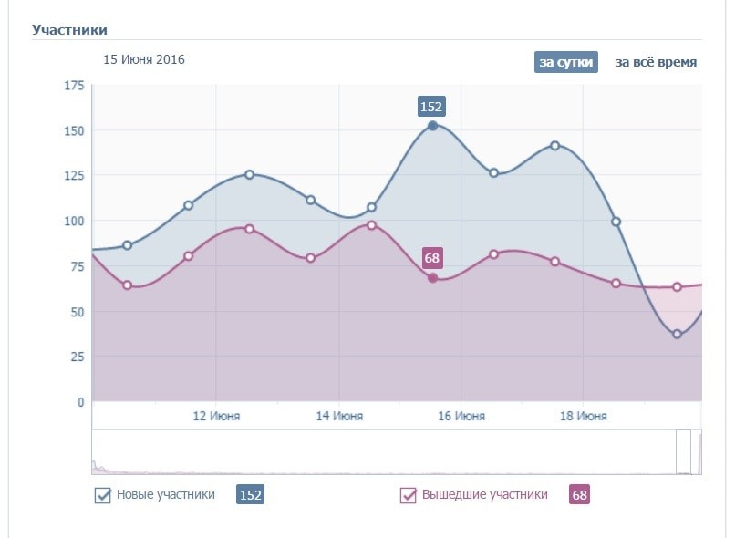The image size is (756, 538).
Task: Click the pink data point with value 68
Action: pos(432,278)
